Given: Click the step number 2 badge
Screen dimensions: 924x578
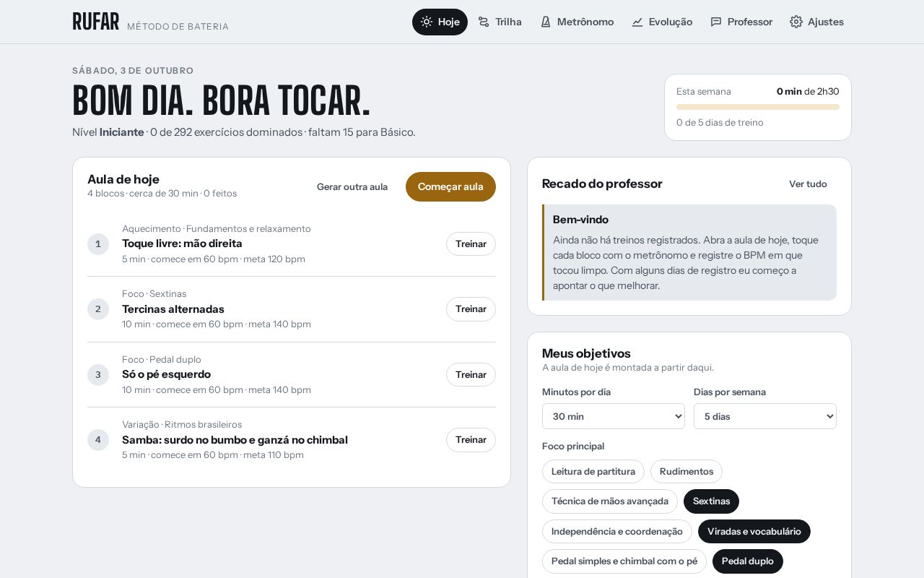Looking at the screenshot, I should pos(98,309).
